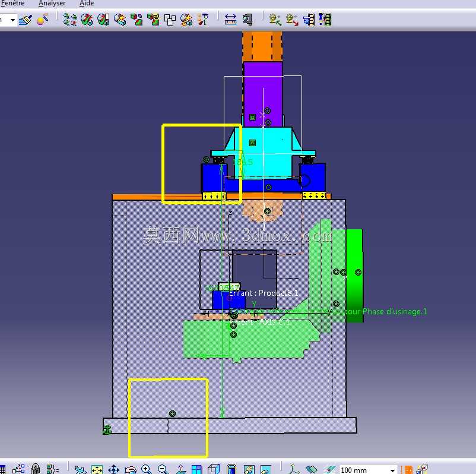Click the multi-view window pane icon

click(196, 469)
